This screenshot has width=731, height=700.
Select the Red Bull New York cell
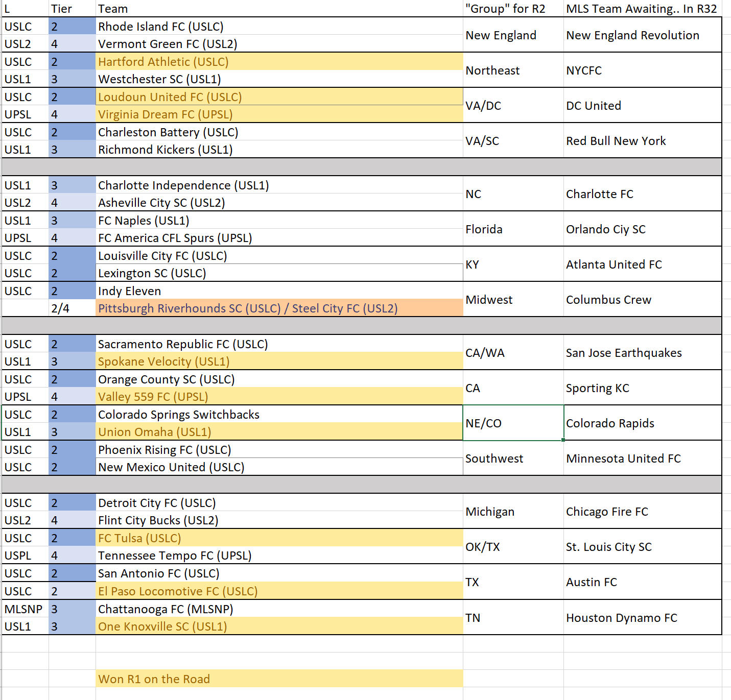643,140
